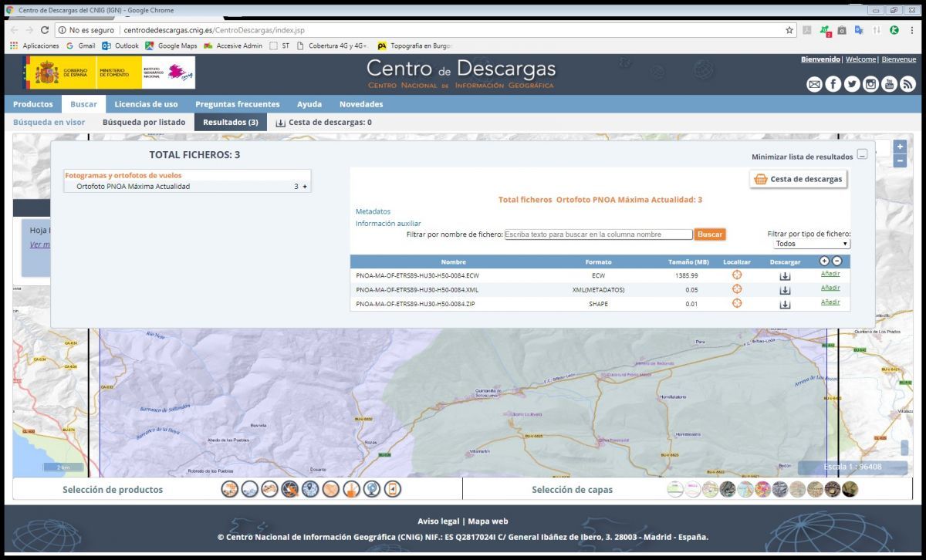Open the Outlook bookmark
The image size is (926, 560).
point(120,46)
